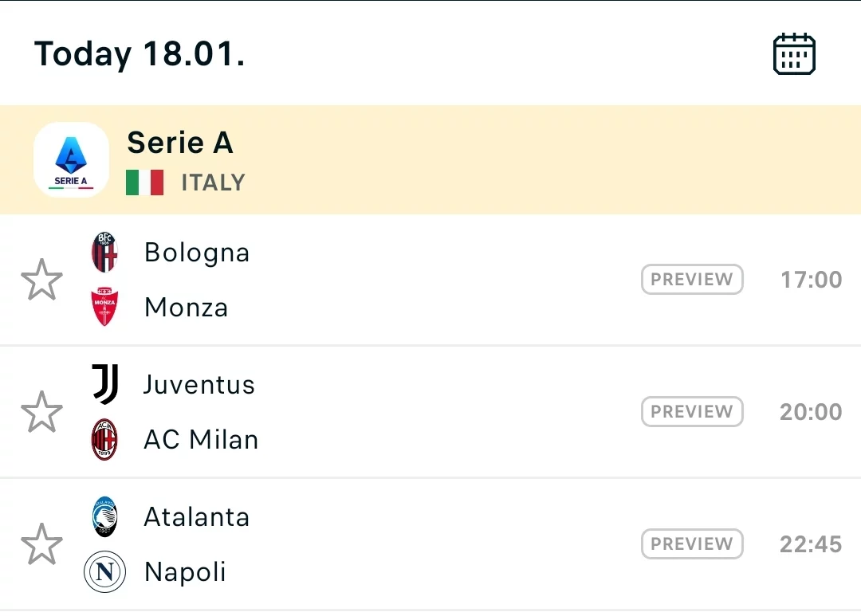Select the Bologna club crest
This screenshot has height=616, width=861.
pos(104,253)
